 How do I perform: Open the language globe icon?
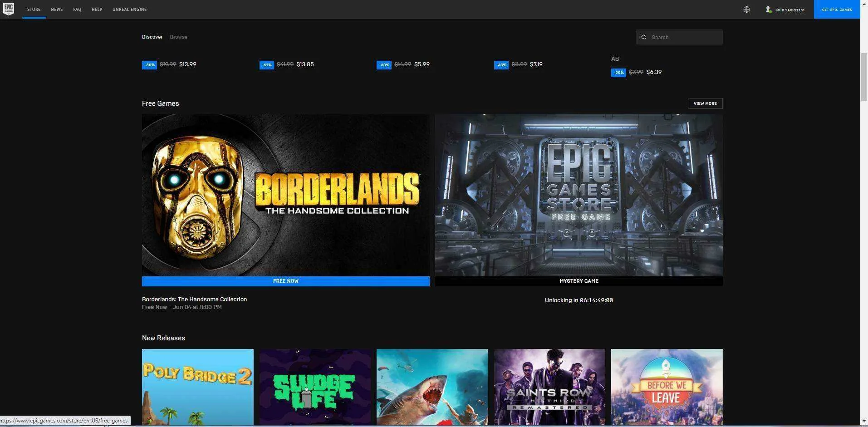click(x=746, y=10)
